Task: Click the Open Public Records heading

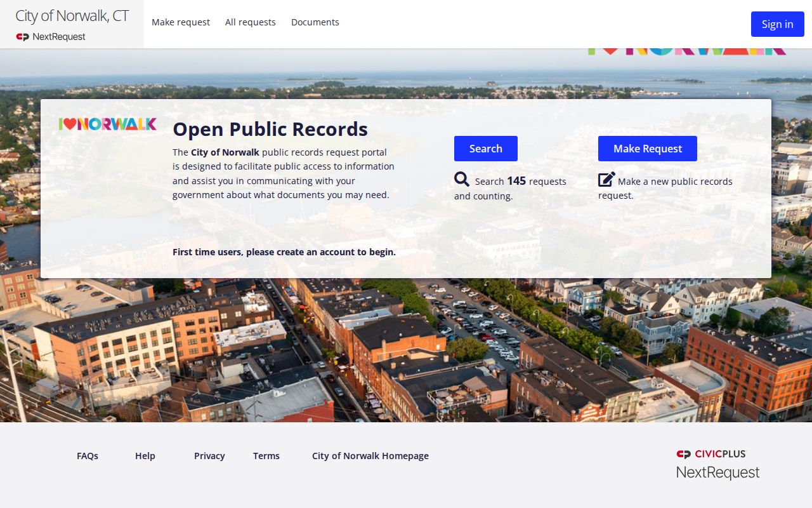Action: point(270,129)
